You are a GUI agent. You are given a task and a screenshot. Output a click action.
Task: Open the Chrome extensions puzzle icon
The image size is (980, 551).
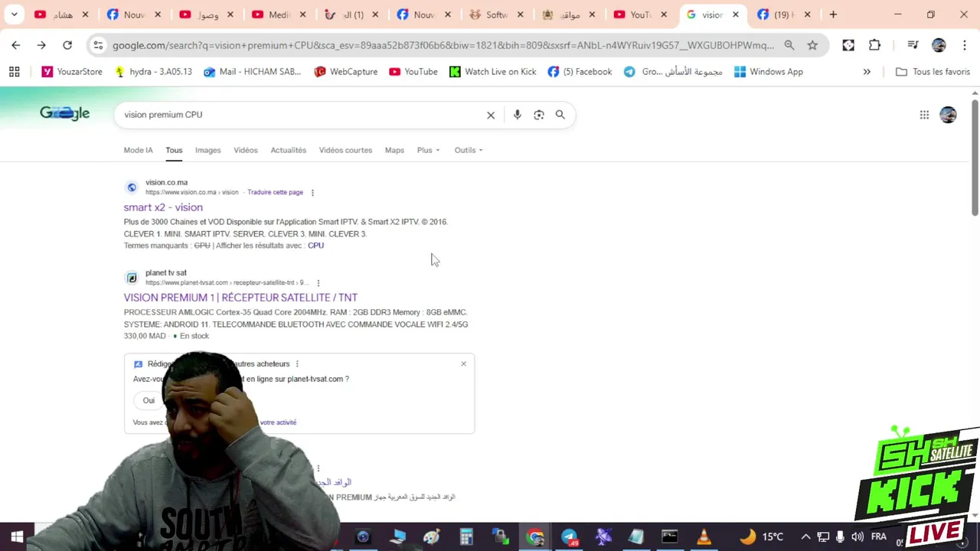click(874, 45)
